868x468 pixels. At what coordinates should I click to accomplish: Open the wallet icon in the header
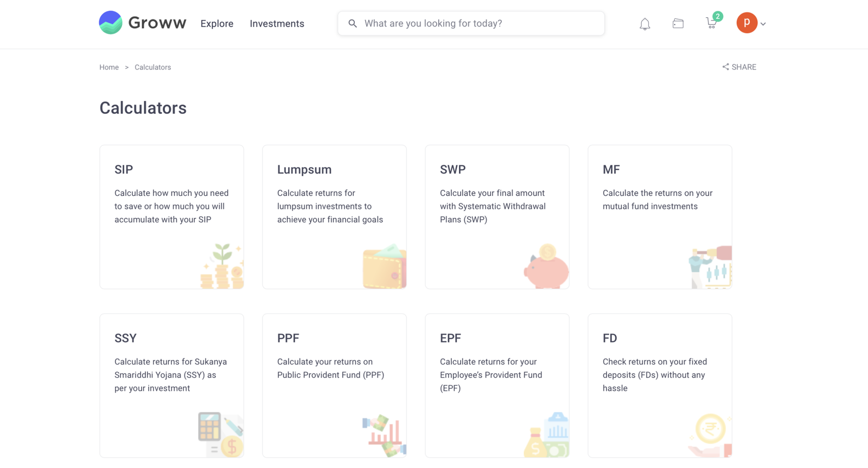pyautogui.click(x=678, y=23)
